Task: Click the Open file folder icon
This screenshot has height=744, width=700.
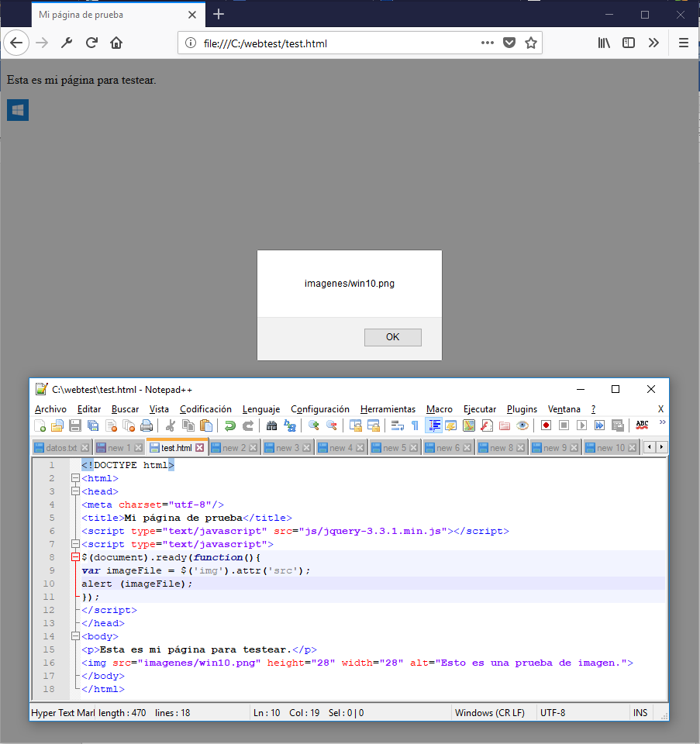Action: coord(57,425)
